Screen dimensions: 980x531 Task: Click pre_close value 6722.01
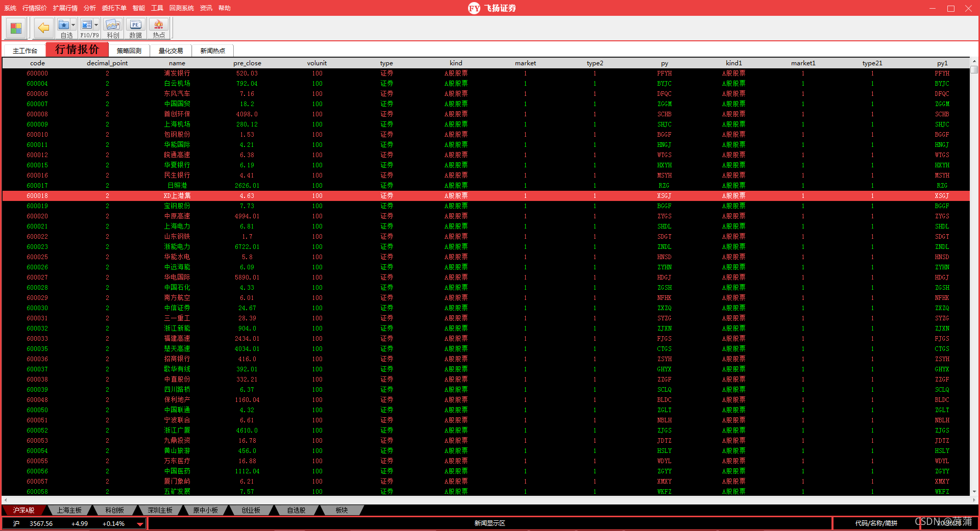click(247, 247)
